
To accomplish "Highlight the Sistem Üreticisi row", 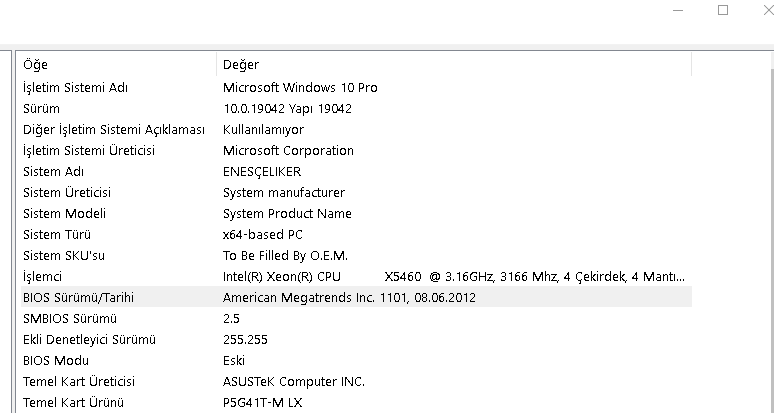I will tap(66, 192).
